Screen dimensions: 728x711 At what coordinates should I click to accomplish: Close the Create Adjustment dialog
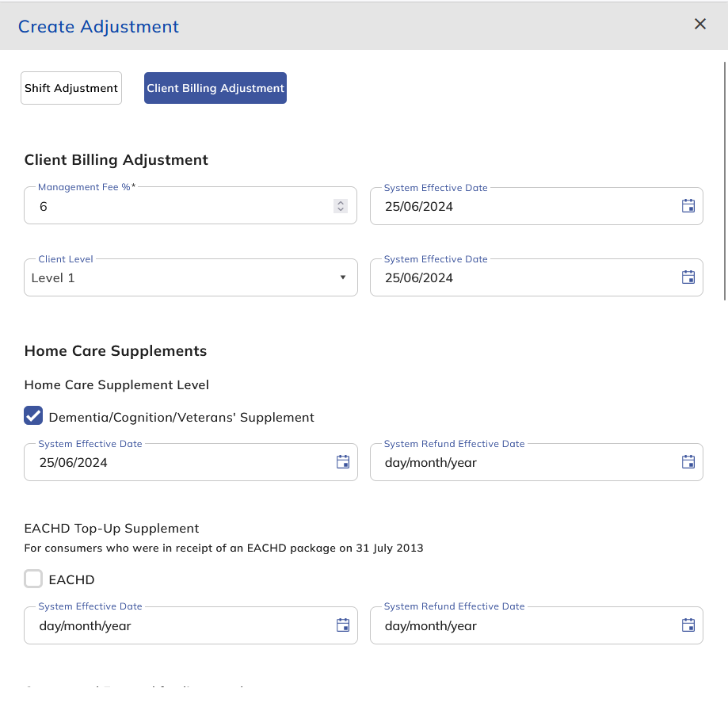[699, 24]
